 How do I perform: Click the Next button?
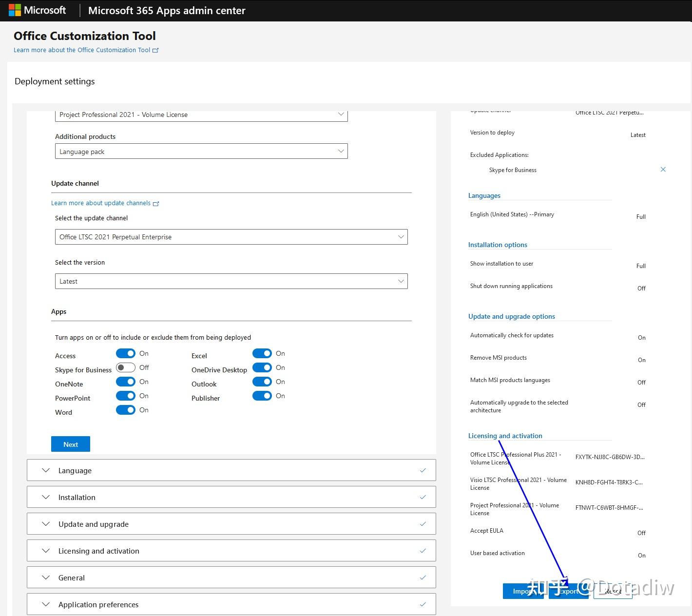click(x=70, y=444)
